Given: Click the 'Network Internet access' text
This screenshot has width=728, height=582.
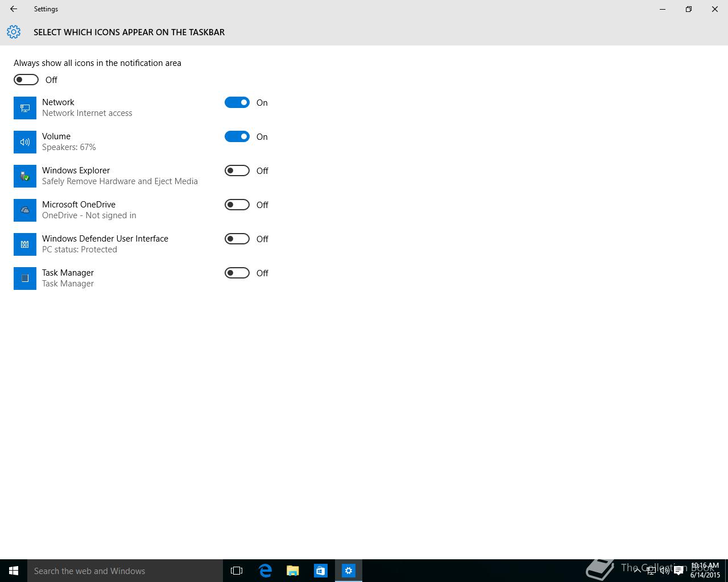Looking at the screenshot, I should [x=87, y=113].
